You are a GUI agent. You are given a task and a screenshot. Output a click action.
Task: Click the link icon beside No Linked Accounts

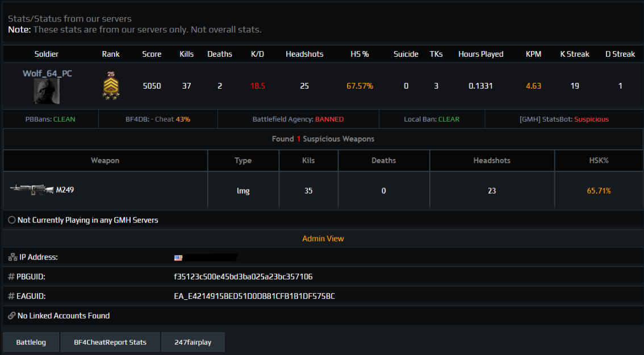click(x=12, y=316)
